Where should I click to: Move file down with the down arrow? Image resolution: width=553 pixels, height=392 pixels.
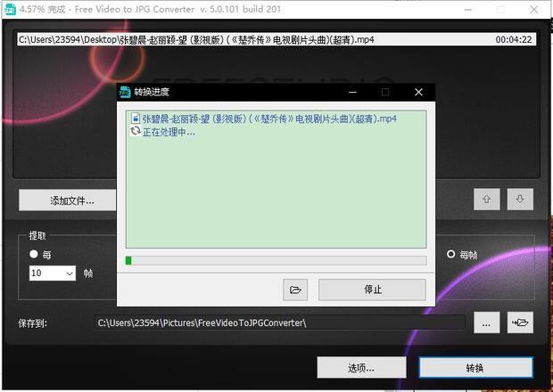coord(520,200)
